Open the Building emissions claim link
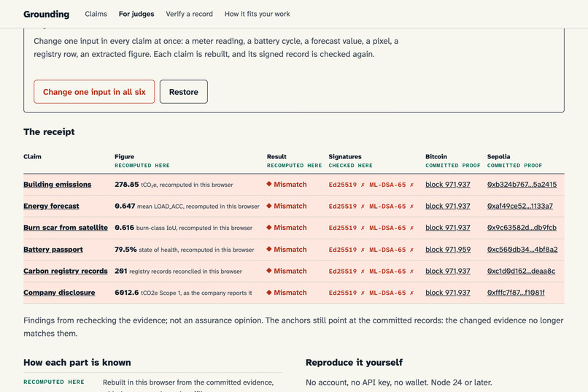 [58, 184]
